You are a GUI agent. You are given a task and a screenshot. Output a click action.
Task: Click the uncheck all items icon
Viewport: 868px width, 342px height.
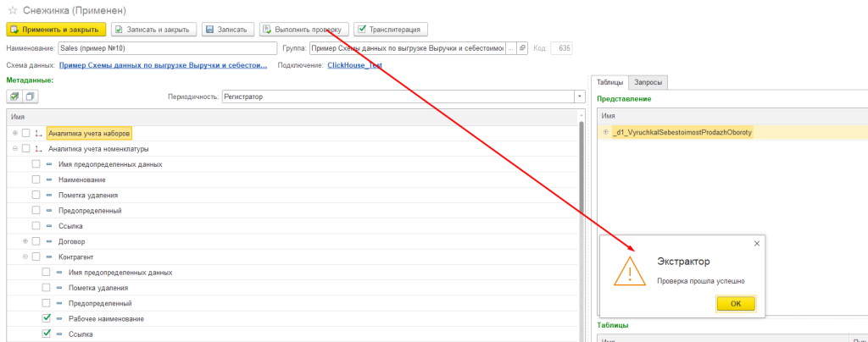30,97
